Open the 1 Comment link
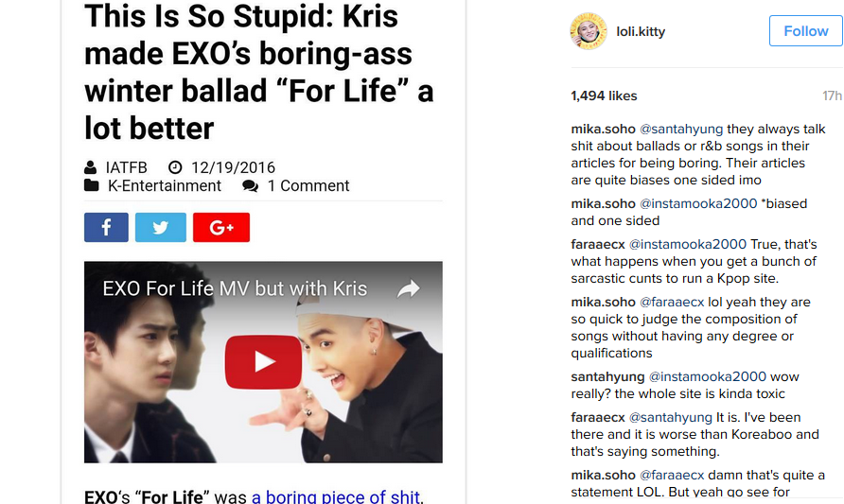 [x=308, y=185]
